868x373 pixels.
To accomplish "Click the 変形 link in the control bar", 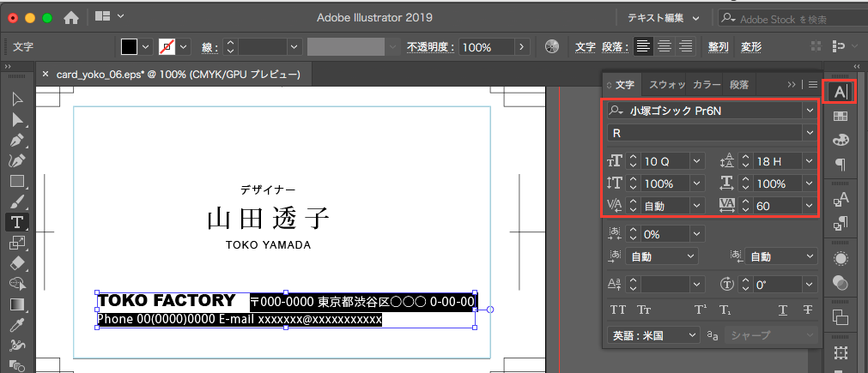I will click(750, 47).
